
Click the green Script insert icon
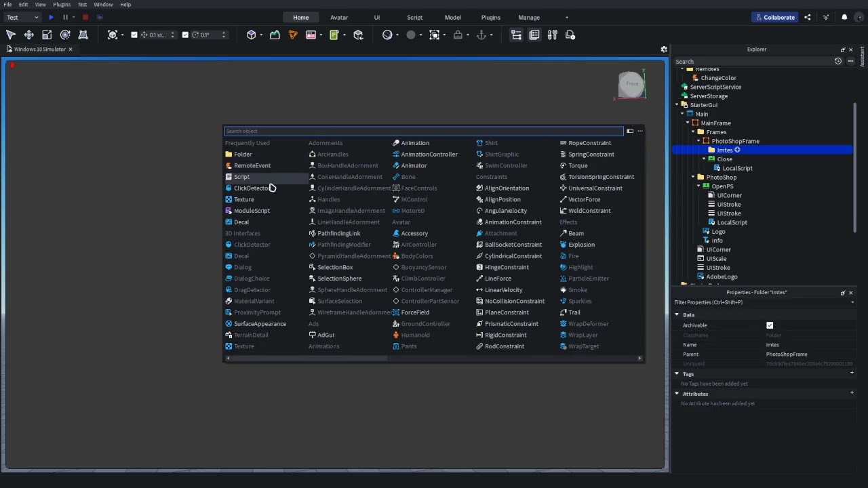334,35
